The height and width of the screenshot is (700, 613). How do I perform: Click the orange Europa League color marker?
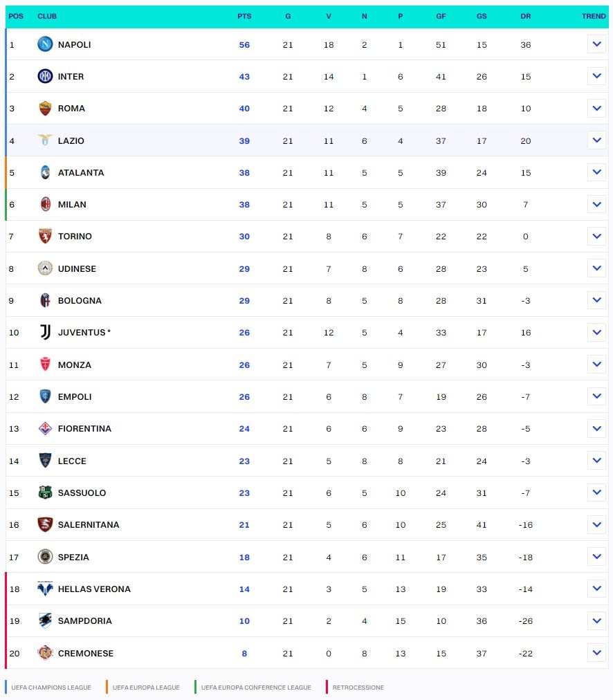click(108, 688)
